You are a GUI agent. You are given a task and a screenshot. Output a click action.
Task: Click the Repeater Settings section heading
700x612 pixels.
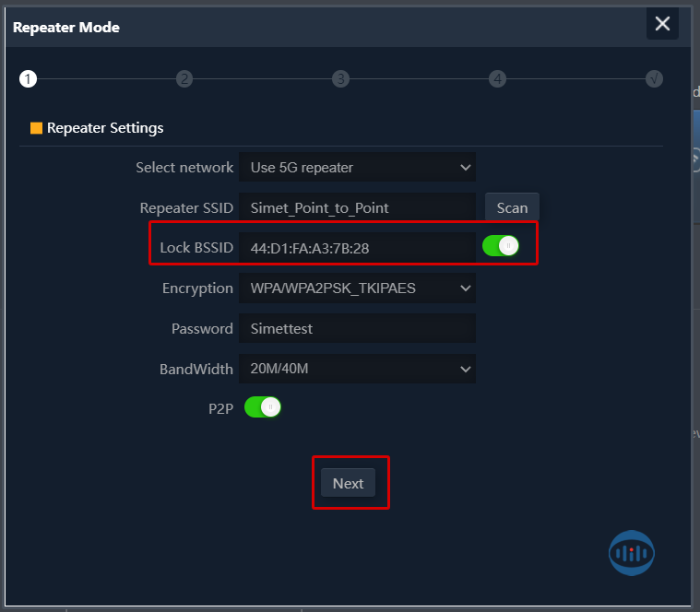point(105,128)
